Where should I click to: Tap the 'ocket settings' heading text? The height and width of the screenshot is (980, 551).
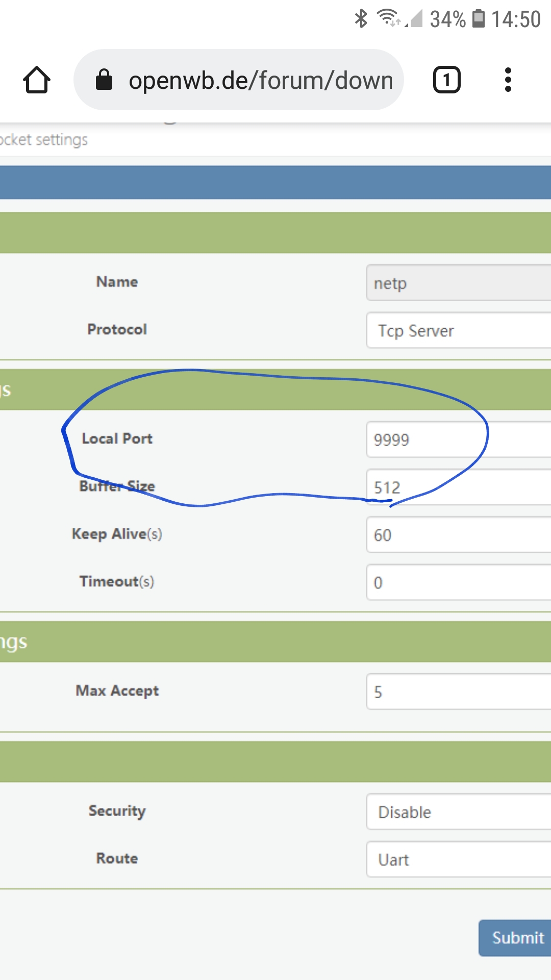pos(44,139)
